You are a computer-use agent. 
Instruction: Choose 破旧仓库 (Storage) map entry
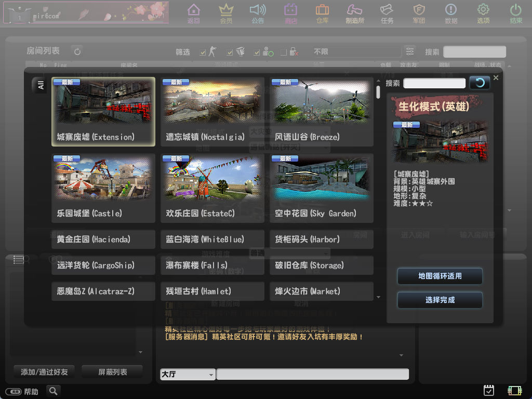321,265
